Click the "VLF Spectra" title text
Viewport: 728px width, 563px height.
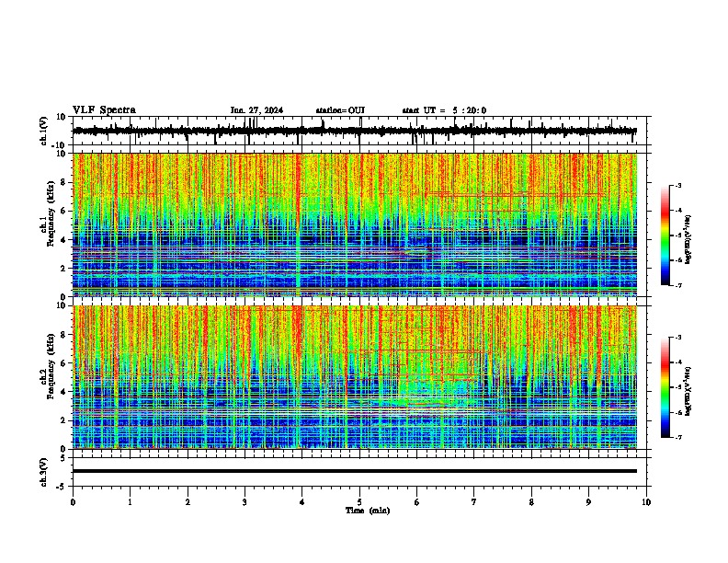(x=104, y=109)
